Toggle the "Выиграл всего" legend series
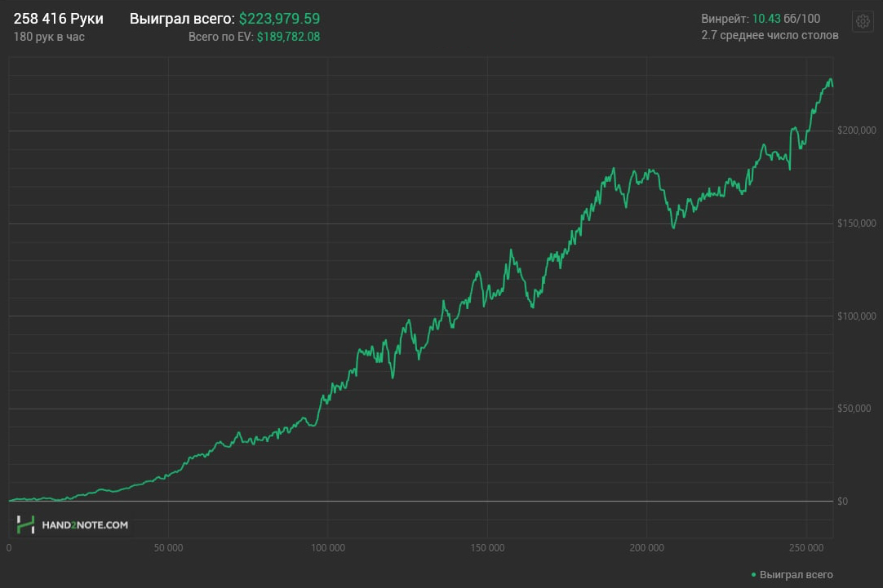 (796, 575)
